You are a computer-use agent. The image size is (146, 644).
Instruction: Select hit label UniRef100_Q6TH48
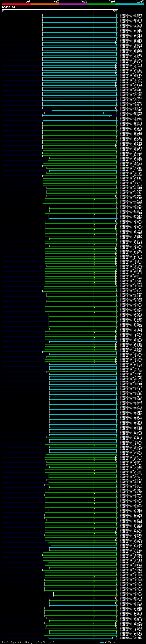coord(131,231)
